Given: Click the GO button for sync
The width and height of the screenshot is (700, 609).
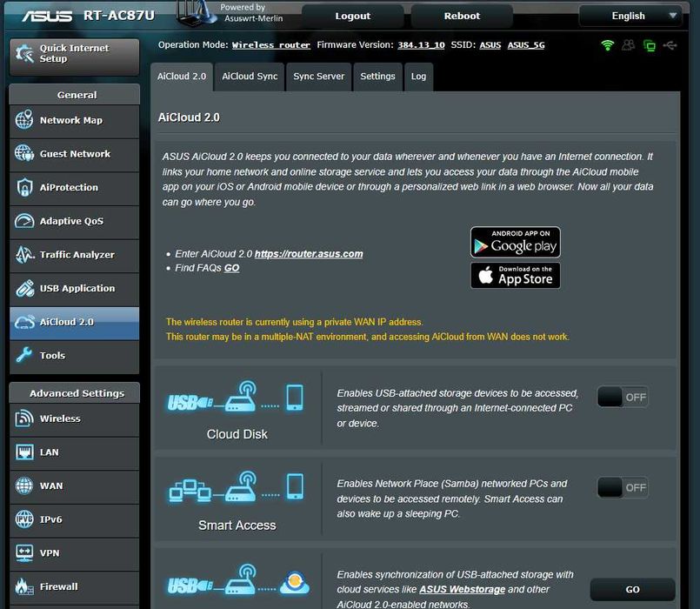Looking at the screenshot, I should click(x=632, y=589).
